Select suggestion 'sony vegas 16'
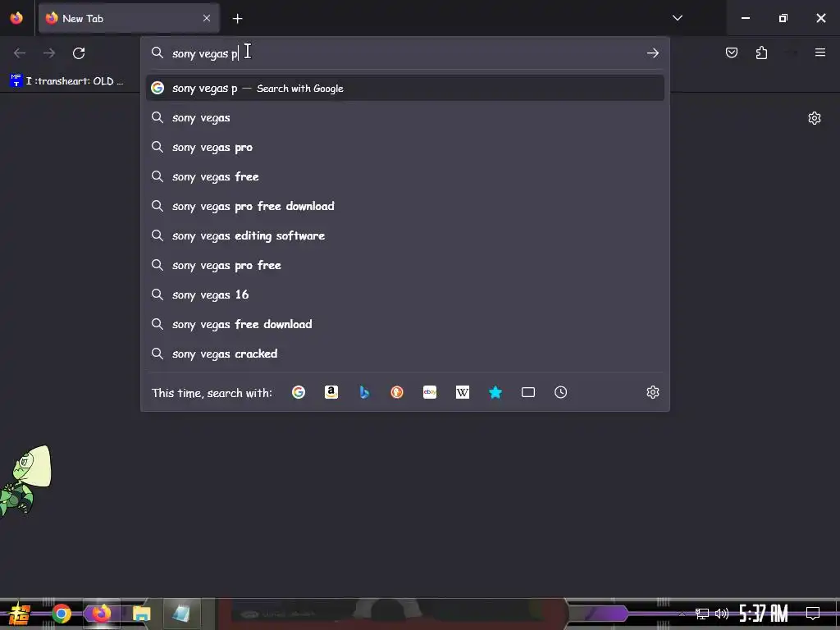The width and height of the screenshot is (840, 630). [x=405, y=294]
